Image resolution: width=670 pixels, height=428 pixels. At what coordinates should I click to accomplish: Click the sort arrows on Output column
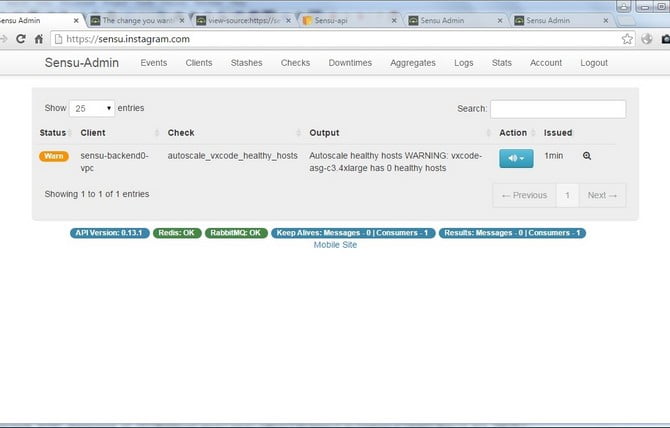pos(488,133)
